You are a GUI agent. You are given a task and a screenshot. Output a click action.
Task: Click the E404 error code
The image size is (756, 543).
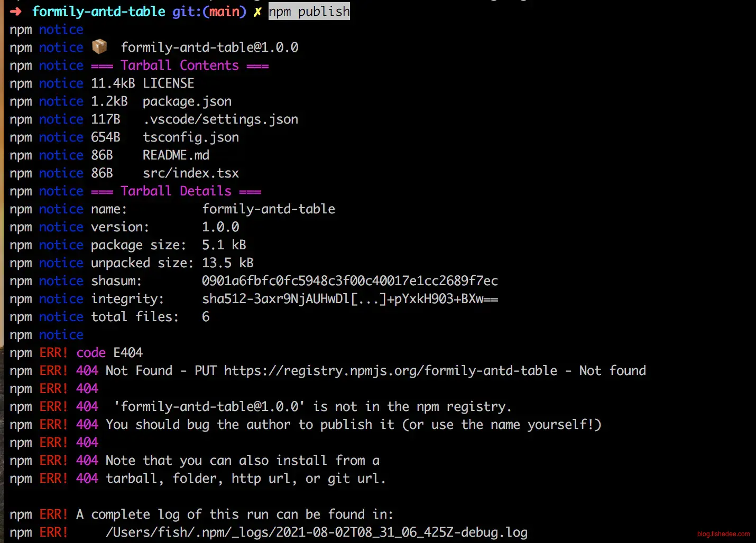click(x=128, y=352)
